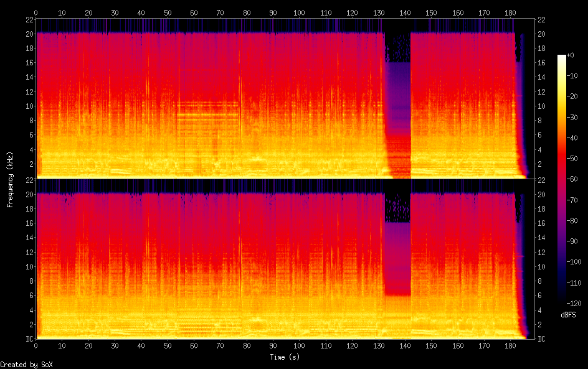Click the "Time (s)" axis label

click(x=286, y=357)
